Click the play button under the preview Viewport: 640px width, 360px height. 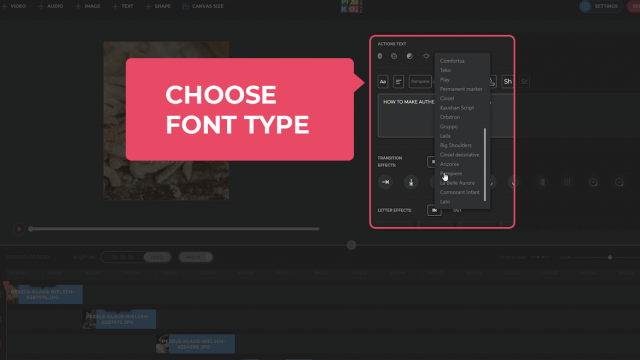click(x=19, y=229)
